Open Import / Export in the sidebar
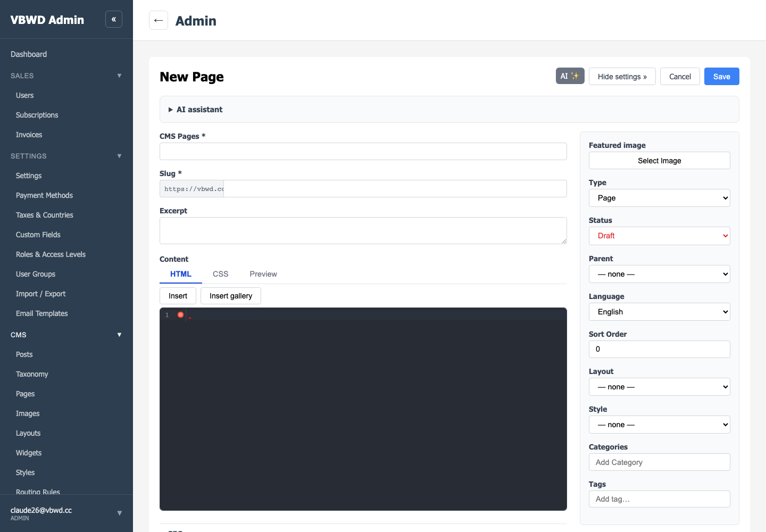Viewport: 766px width, 532px height. (x=41, y=294)
